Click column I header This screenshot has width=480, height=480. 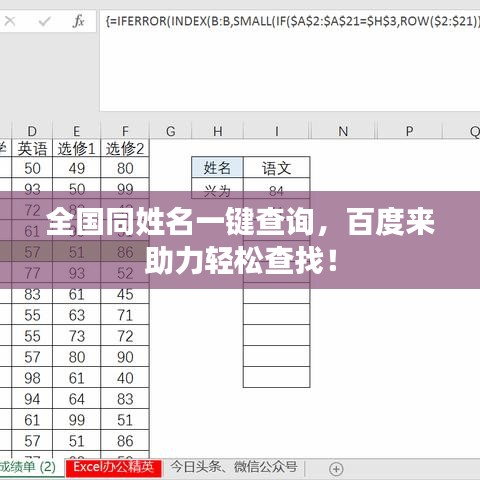tap(277, 131)
